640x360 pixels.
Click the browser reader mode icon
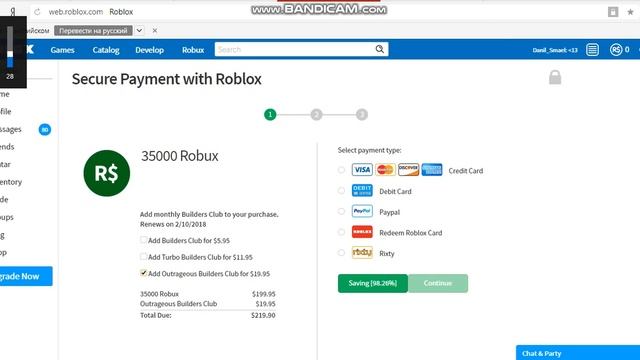pyautogui.click(x=613, y=12)
